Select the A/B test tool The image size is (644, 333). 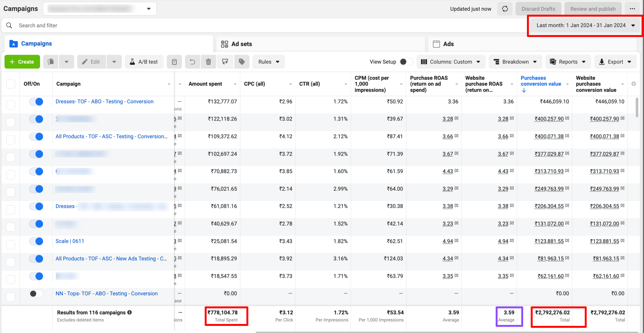pyautogui.click(x=144, y=61)
